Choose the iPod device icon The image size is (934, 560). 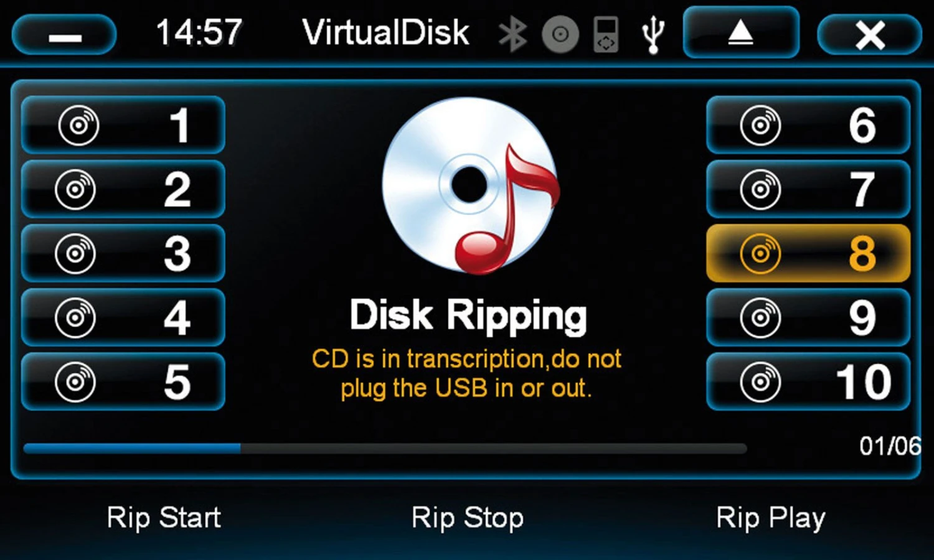tap(606, 34)
